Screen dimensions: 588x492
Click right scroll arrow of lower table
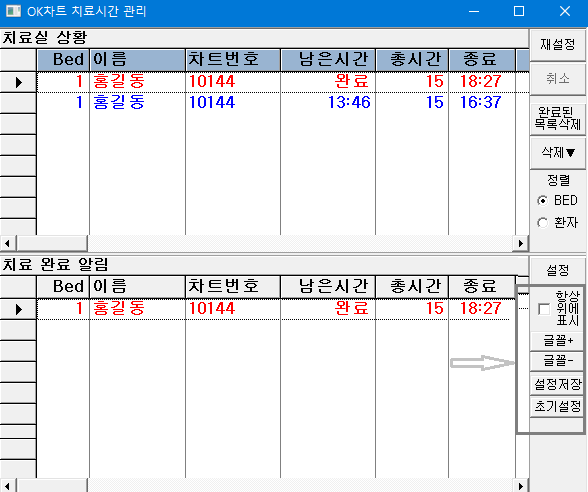(520, 486)
